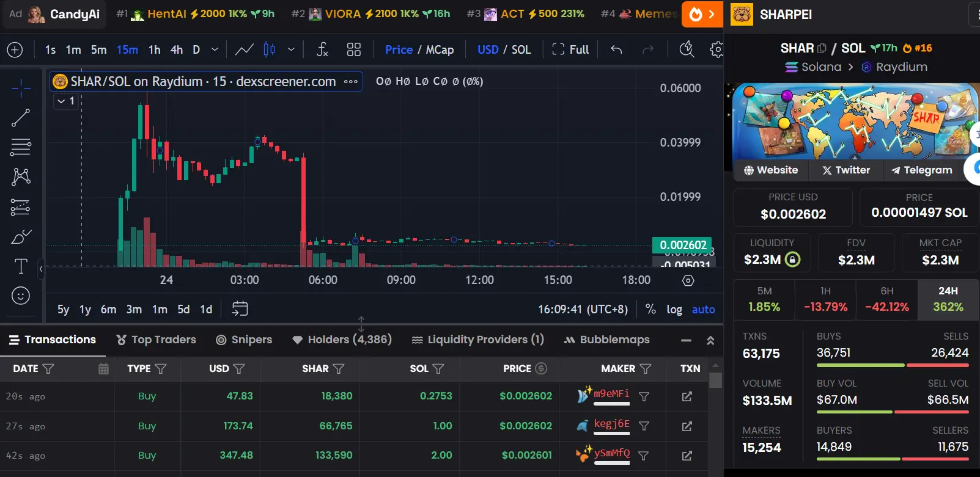Open the Snipers tab

point(244,340)
